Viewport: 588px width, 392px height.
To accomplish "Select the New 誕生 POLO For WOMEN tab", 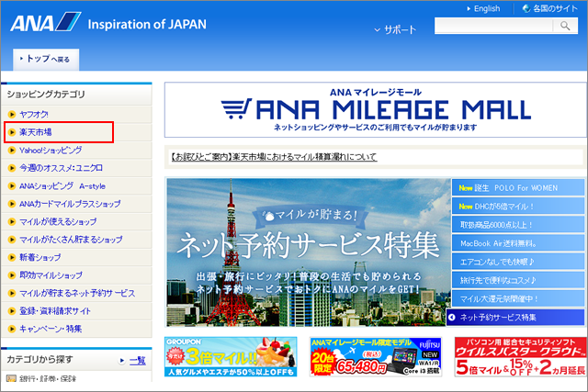I will 518,188.
